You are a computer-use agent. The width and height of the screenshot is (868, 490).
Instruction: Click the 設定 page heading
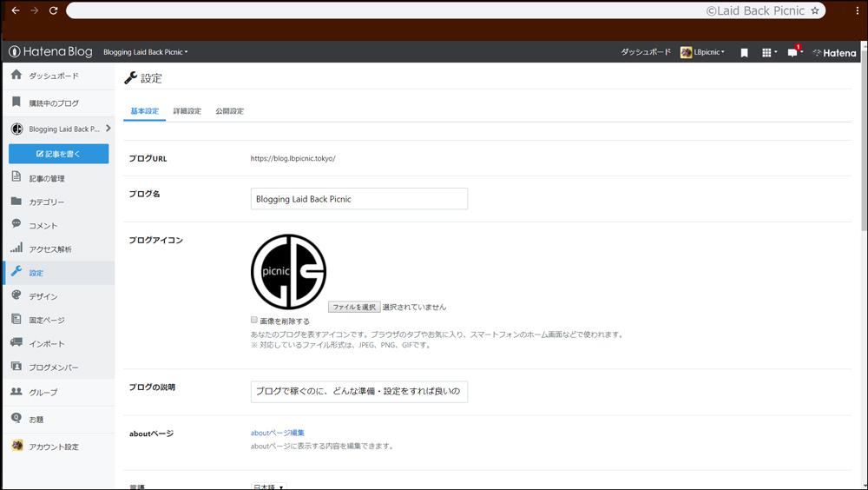(151, 78)
